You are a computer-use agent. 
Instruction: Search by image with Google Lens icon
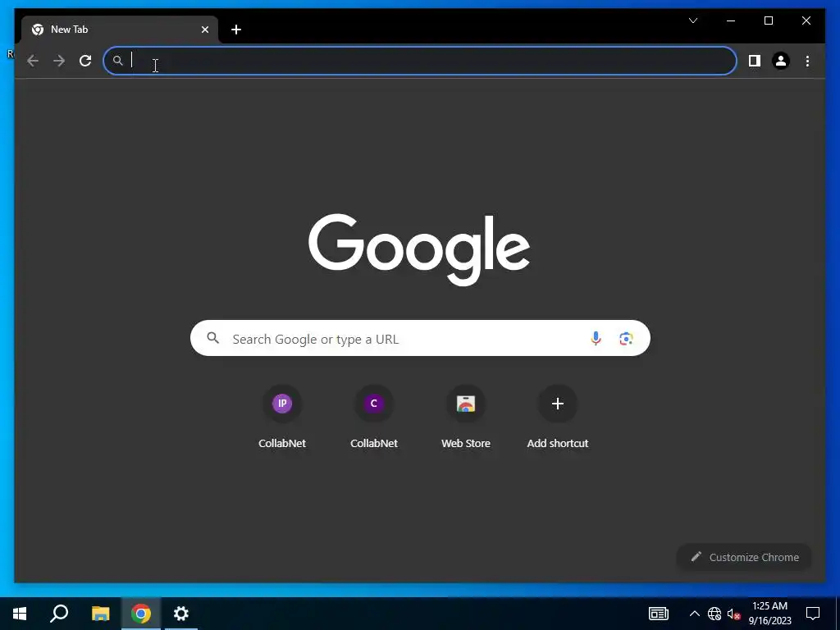(626, 338)
